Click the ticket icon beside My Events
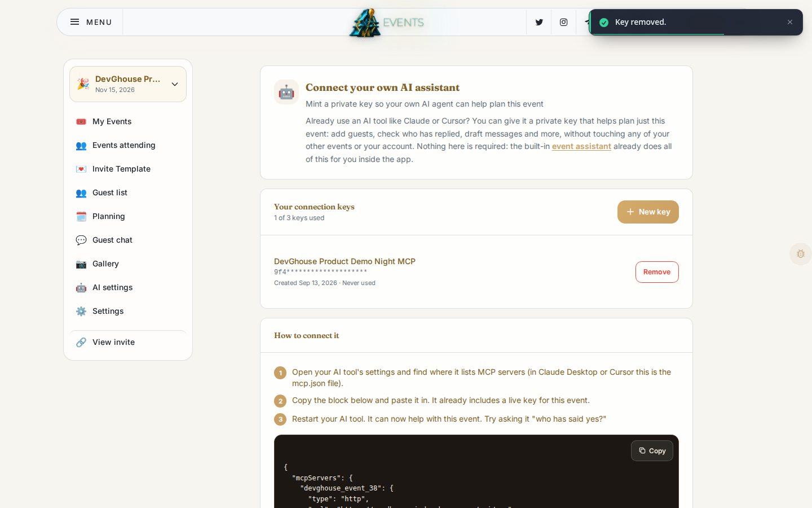The image size is (812, 508). pos(81,121)
